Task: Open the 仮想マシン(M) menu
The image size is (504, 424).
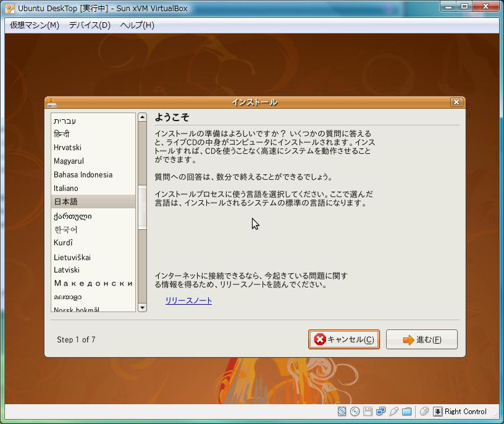Action: (35, 25)
